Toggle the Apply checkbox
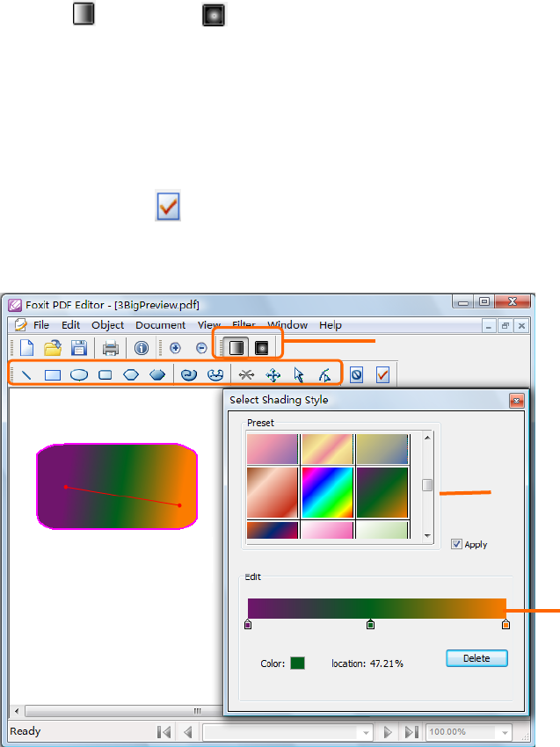Image resolution: width=560 pixels, height=747 pixels. pos(456,544)
